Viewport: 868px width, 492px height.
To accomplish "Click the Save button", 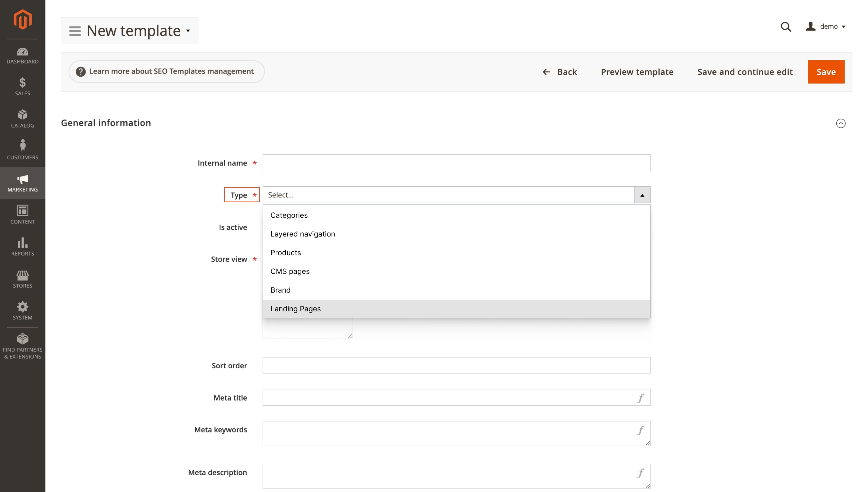I will [826, 71].
